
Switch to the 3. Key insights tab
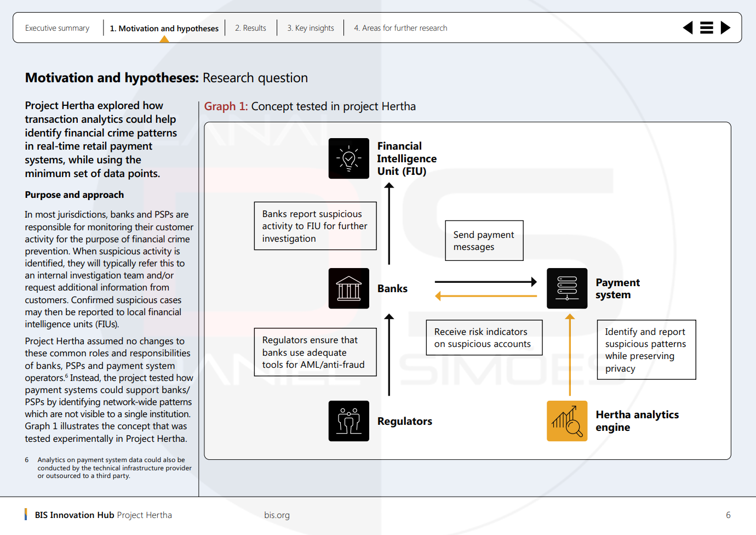point(311,28)
